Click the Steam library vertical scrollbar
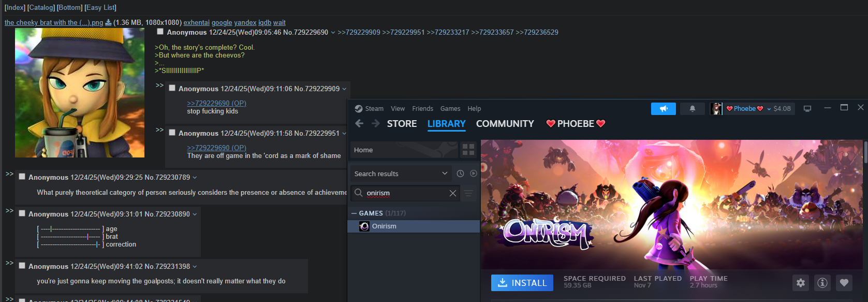The width and height of the screenshot is (868, 302). 865,152
